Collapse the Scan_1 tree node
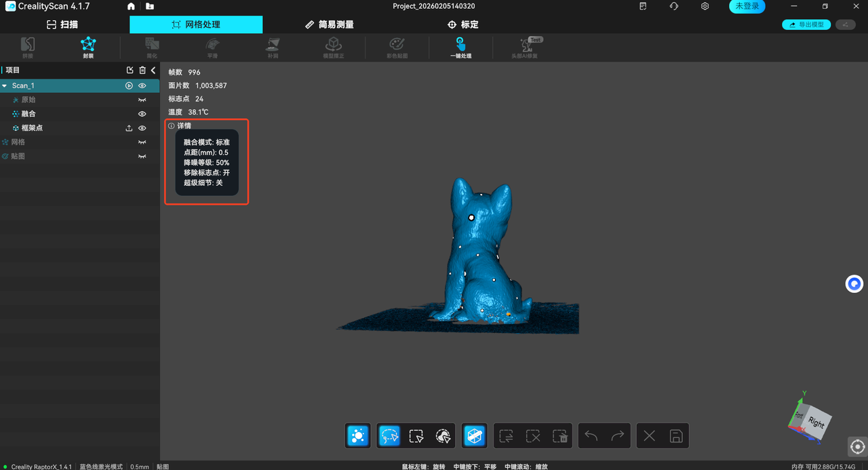Screen dimensions: 868x470 pos(5,86)
